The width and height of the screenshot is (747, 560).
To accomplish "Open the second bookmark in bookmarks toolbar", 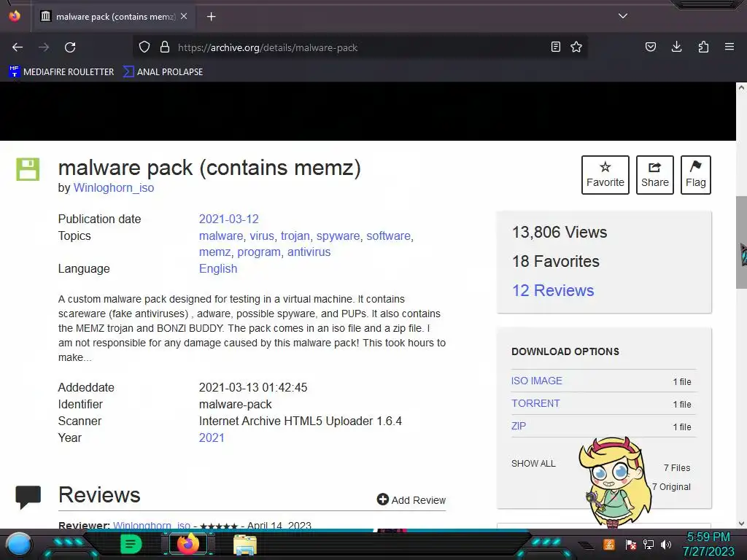I will (163, 72).
